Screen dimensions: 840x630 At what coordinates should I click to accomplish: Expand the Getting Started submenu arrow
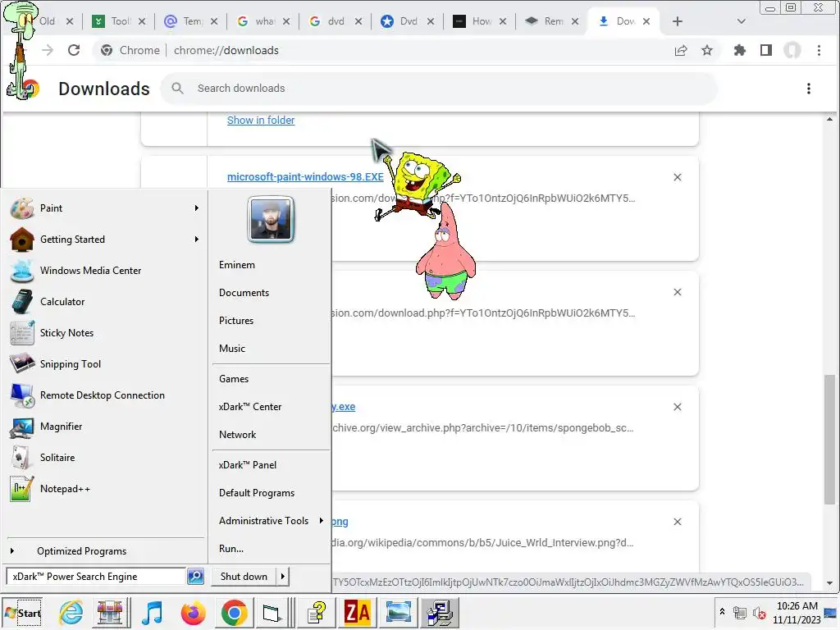pyautogui.click(x=197, y=239)
